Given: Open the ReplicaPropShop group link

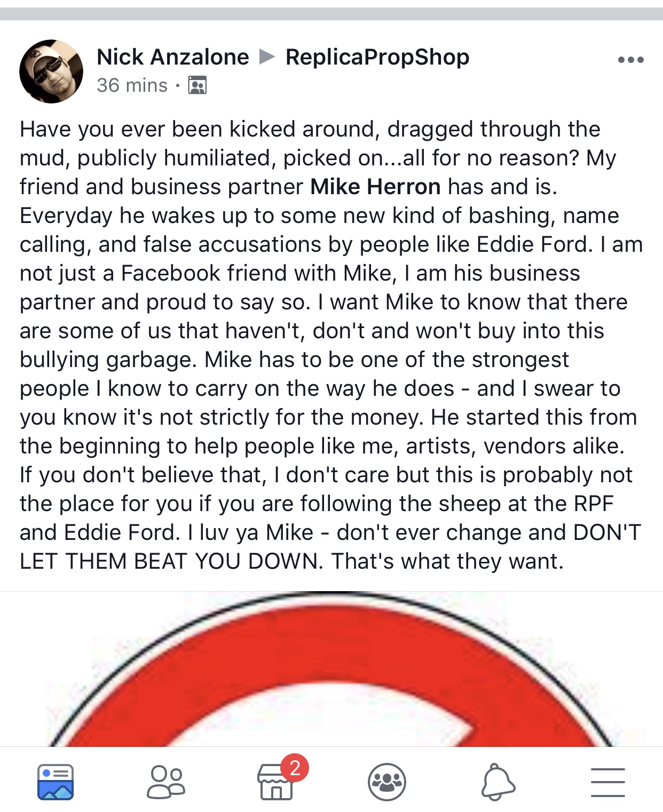Looking at the screenshot, I should pyautogui.click(x=377, y=57).
